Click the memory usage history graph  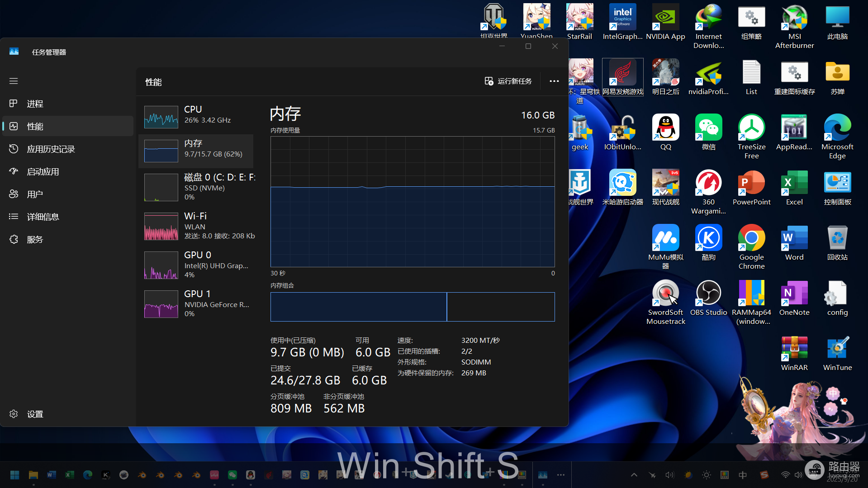pos(413,202)
